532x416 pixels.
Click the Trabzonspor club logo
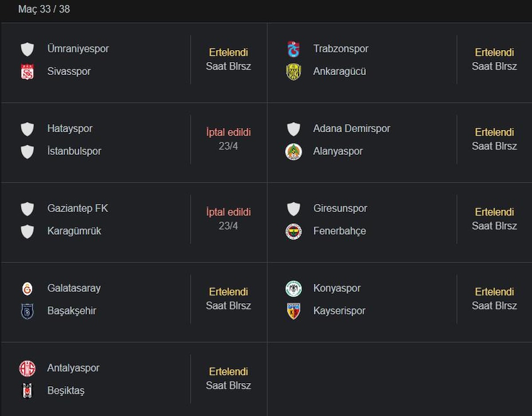(x=293, y=49)
